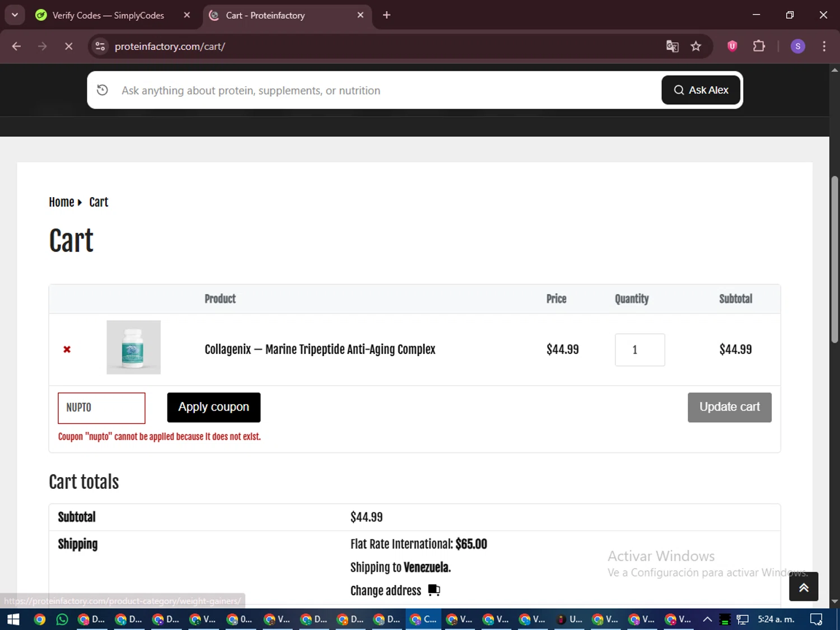Show hidden system tray icons

707,619
